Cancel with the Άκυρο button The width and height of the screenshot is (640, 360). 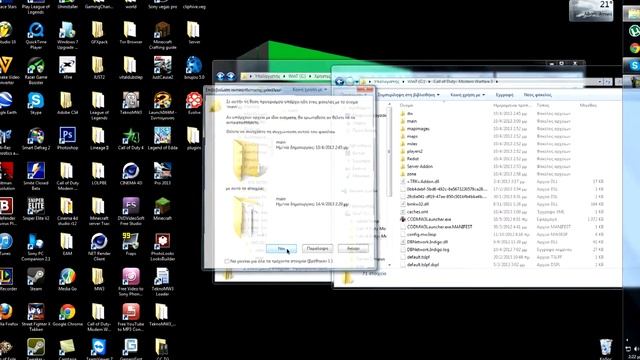point(353,248)
